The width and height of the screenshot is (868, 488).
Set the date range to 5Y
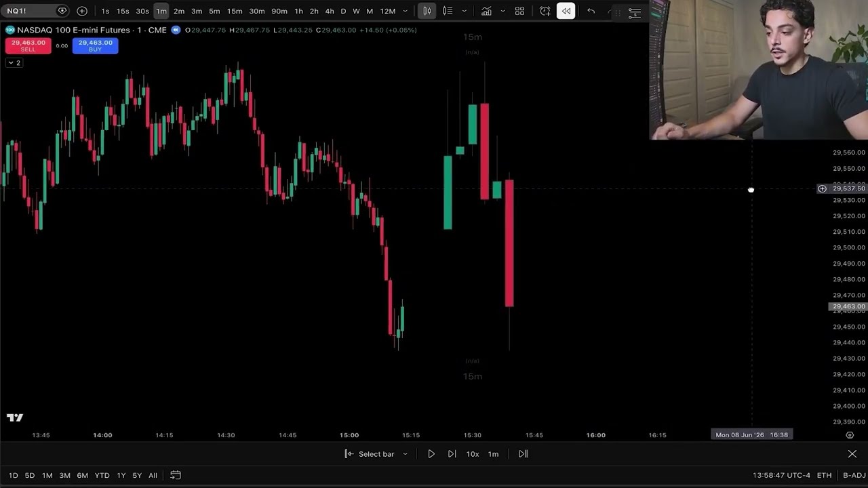click(x=137, y=476)
